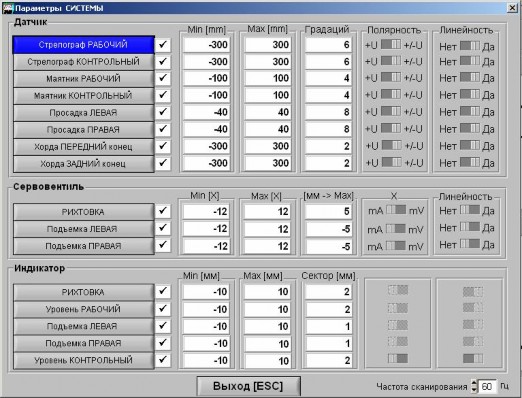Select the Маятник РАБОЧИЙ sensor button
The height and width of the screenshot is (398, 522).
coord(83,79)
